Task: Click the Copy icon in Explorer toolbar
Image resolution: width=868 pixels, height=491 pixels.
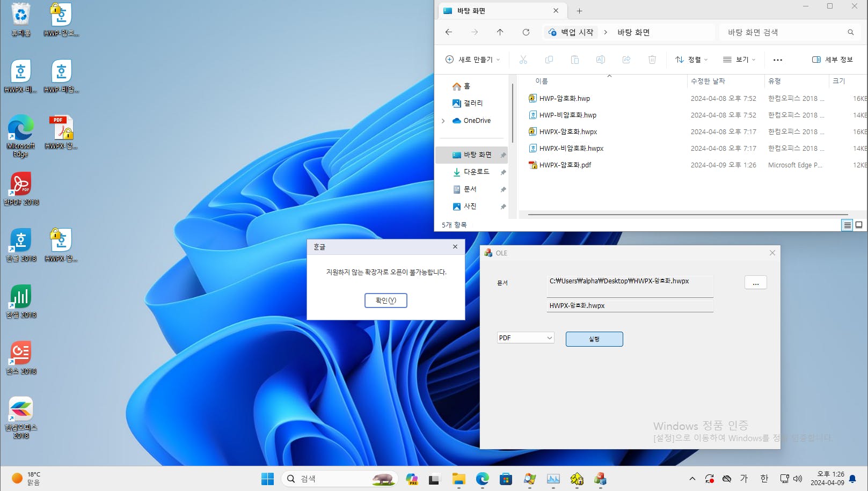Action: [549, 60]
